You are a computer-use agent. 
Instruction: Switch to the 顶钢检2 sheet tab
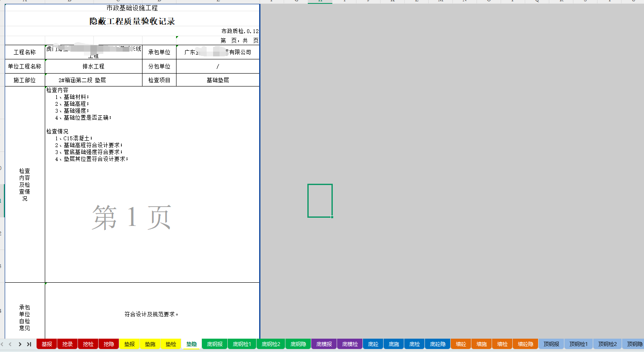(607, 344)
